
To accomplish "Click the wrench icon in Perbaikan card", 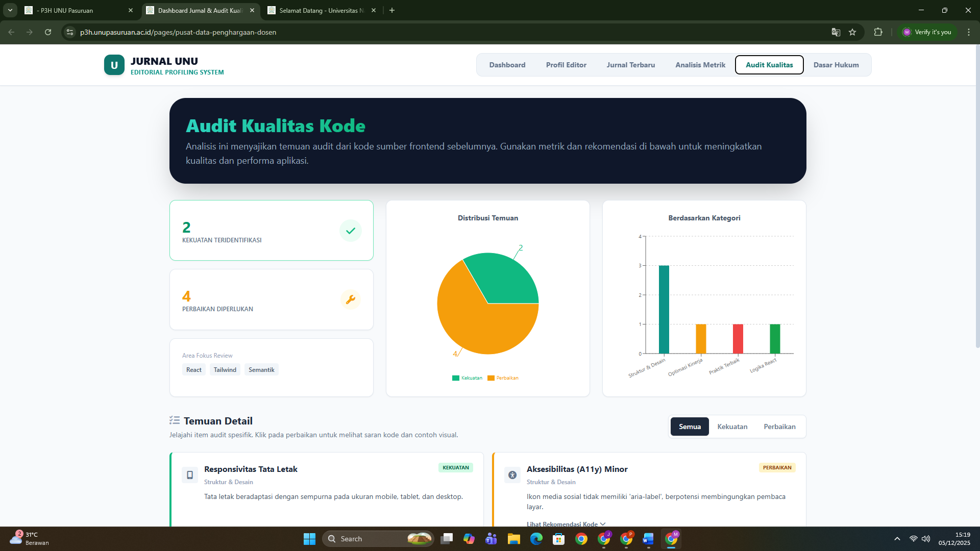I will 351,299.
